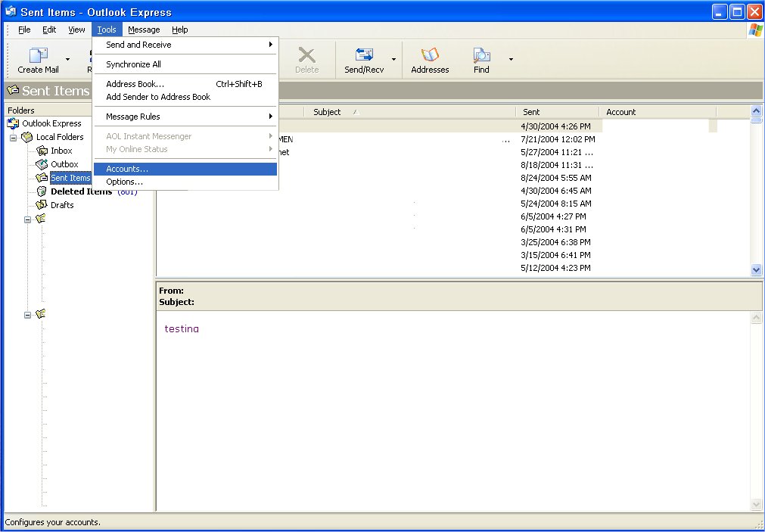Sort messages by the Account column header
This screenshot has height=532, width=765.
(658, 112)
